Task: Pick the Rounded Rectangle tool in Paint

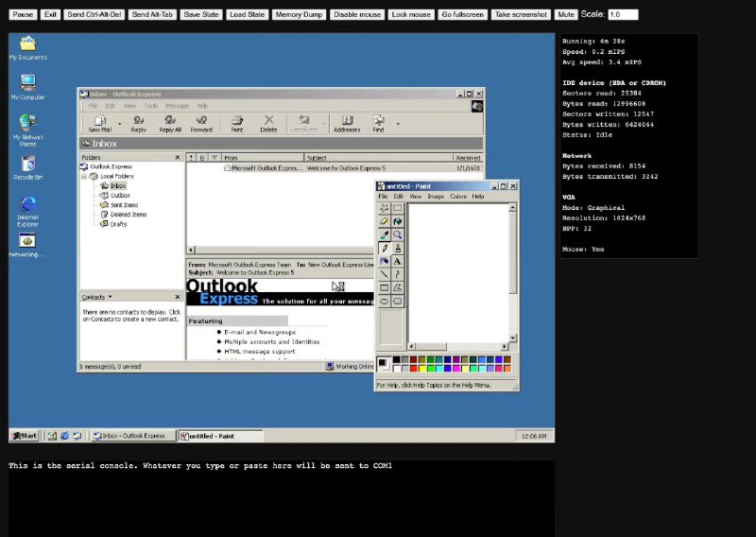Action: coord(397,301)
